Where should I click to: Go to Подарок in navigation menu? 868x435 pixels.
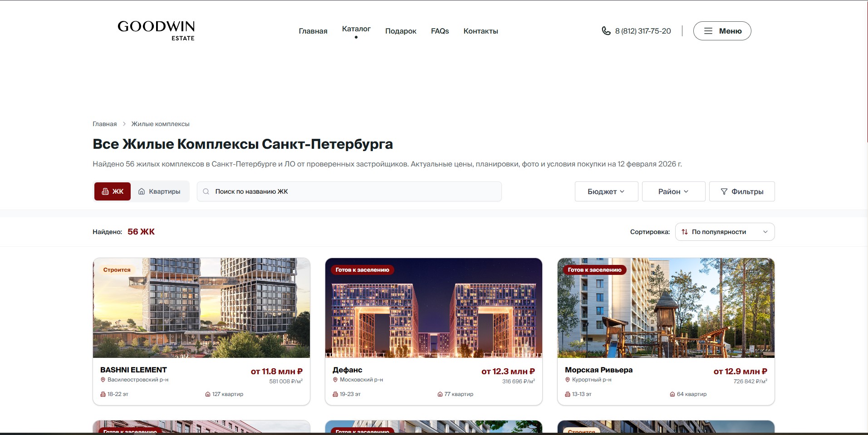(401, 31)
